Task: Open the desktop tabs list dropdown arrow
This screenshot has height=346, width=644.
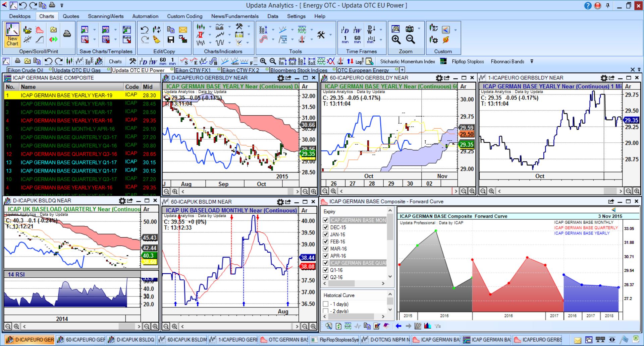Action: coord(639,70)
